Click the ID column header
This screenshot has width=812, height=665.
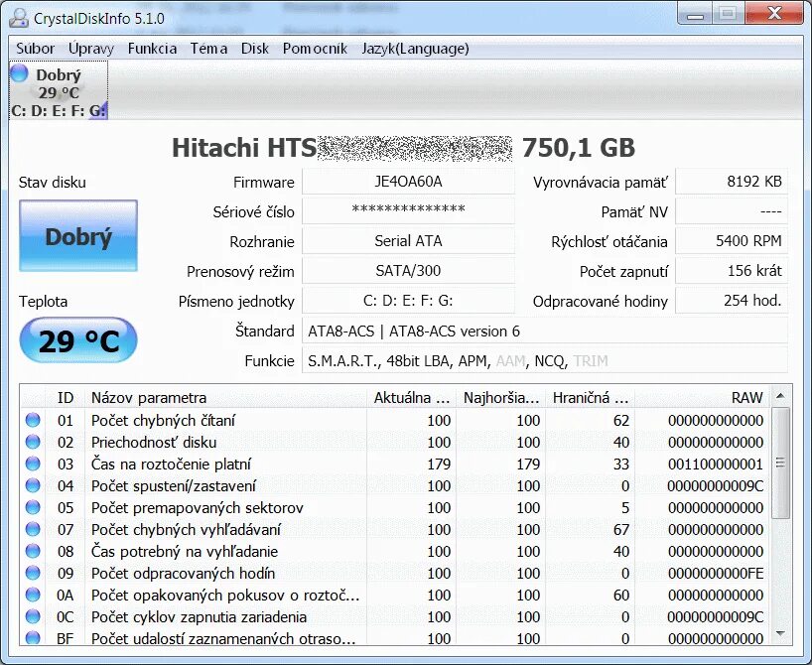click(x=65, y=398)
